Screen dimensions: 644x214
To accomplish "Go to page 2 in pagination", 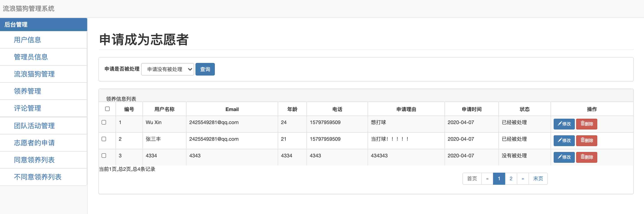I will [x=511, y=178].
